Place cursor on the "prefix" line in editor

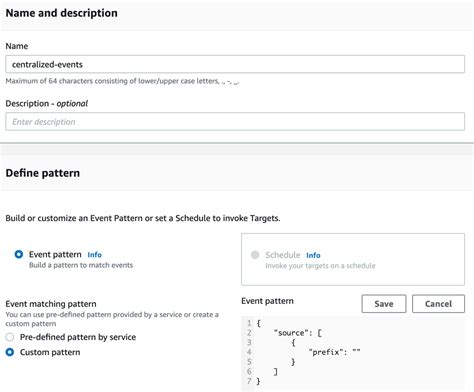pyautogui.click(x=334, y=352)
